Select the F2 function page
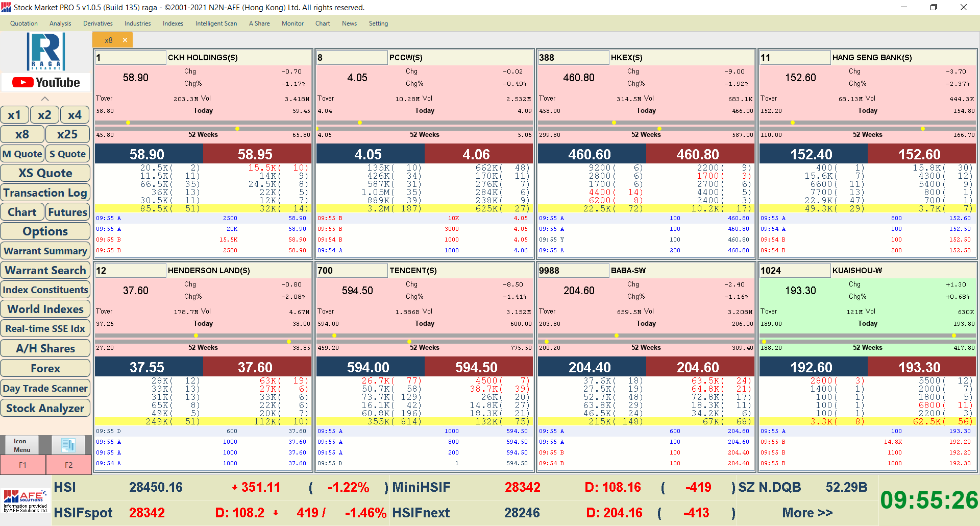Screen dimensions: 980x526 pyautogui.click(x=69, y=465)
